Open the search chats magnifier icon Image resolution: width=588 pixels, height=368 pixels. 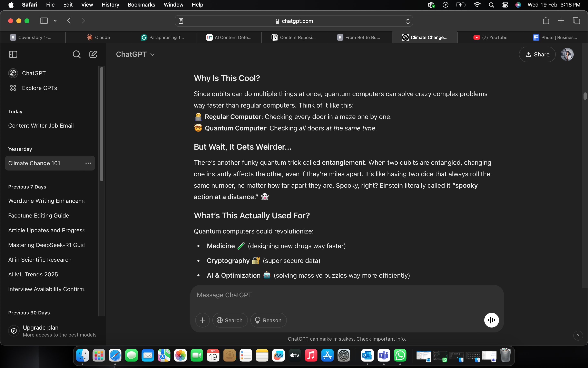point(77,54)
